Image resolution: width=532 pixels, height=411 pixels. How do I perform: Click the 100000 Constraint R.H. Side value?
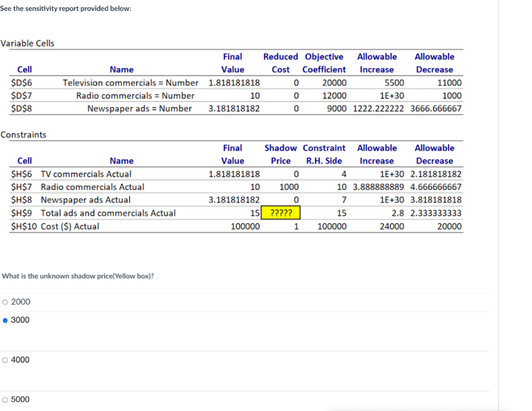click(331, 226)
